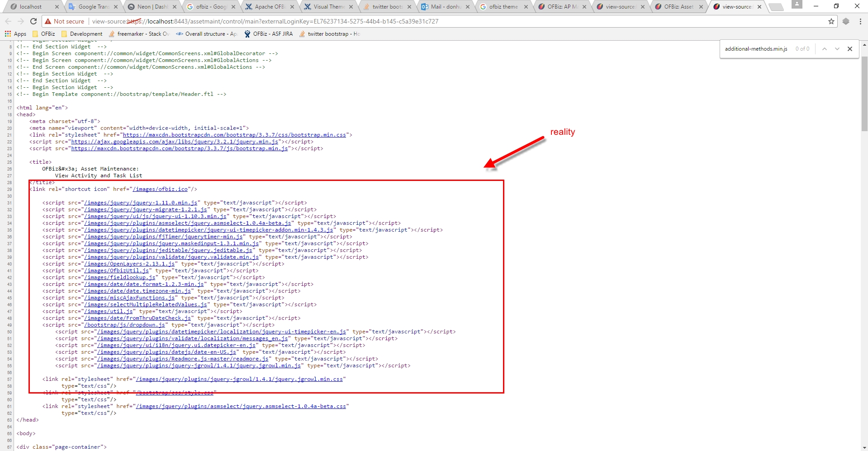The image size is (868, 451).
Task: Open the extension icon beside the star
Action: point(846,21)
